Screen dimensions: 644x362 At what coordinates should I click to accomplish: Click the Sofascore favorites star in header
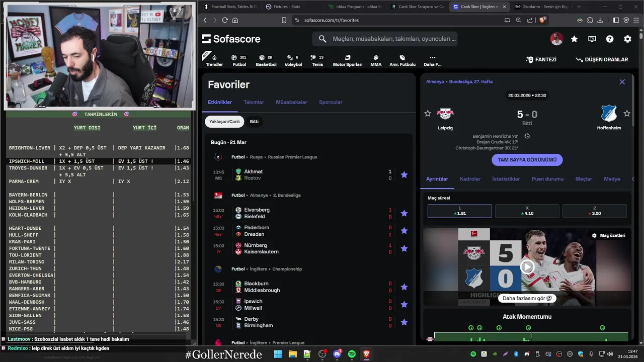pos(574,39)
